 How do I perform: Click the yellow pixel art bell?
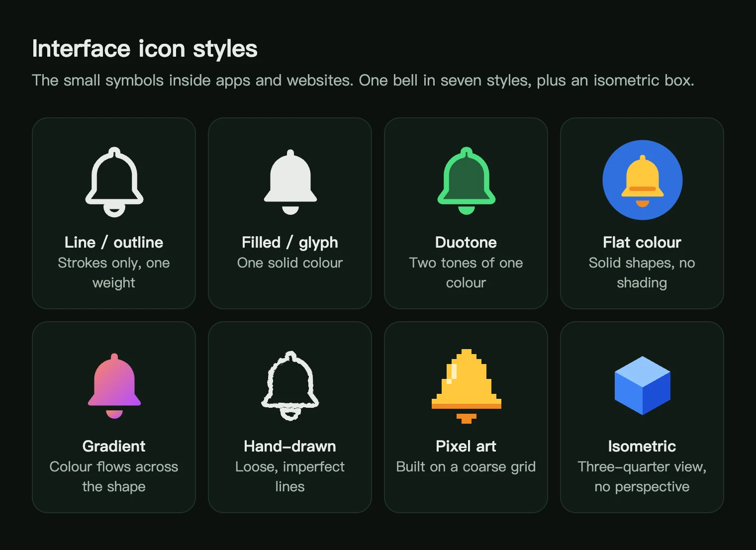click(467, 386)
